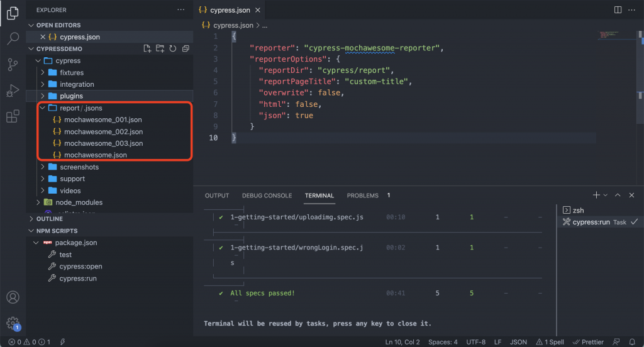
Task: Collapse the report/.jsons folder
Action: pos(42,108)
